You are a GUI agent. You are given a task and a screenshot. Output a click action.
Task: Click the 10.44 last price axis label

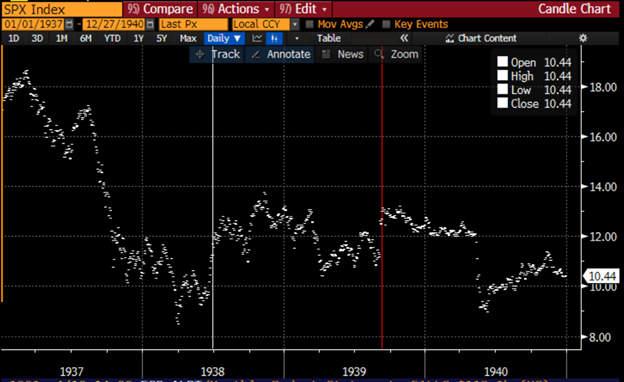[x=601, y=276]
